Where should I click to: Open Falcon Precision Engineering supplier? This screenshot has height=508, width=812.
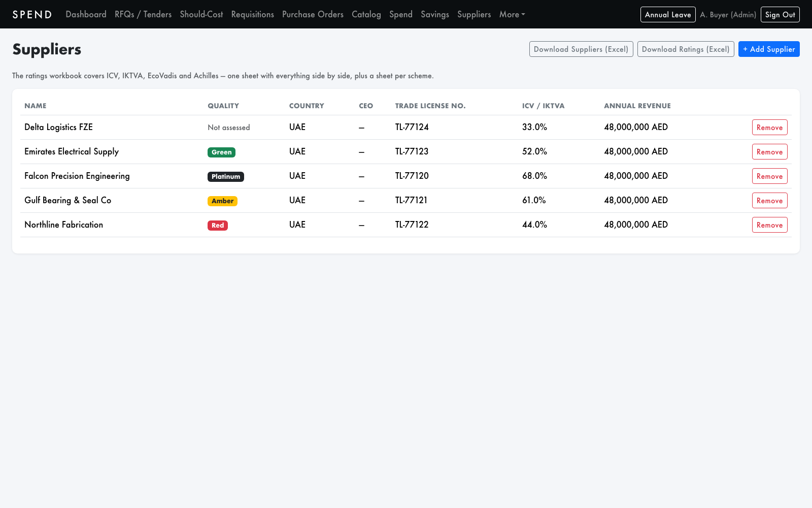(x=77, y=176)
